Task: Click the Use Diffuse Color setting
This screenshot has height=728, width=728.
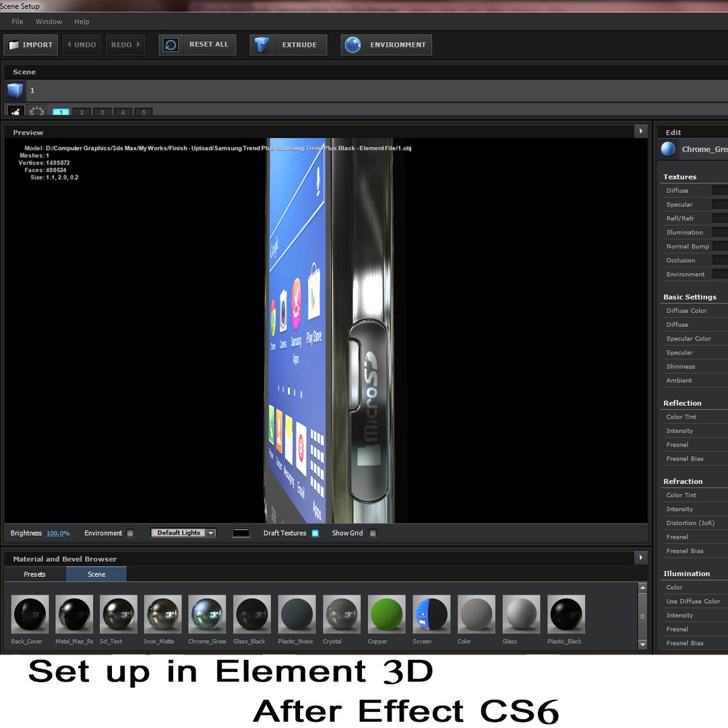Action: [x=694, y=601]
